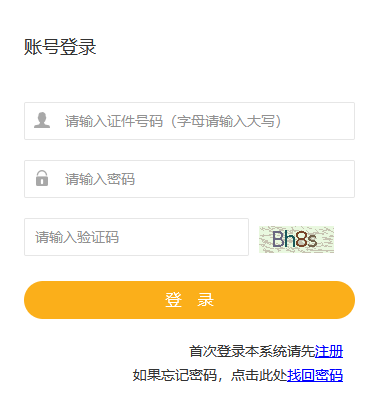
Task: Click the 首次登录本系统请先 text
Action: tap(252, 351)
